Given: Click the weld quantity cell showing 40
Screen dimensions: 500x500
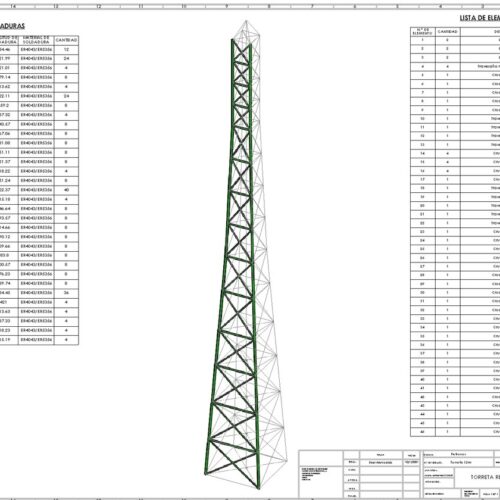Looking at the screenshot, I should pos(66,190).
